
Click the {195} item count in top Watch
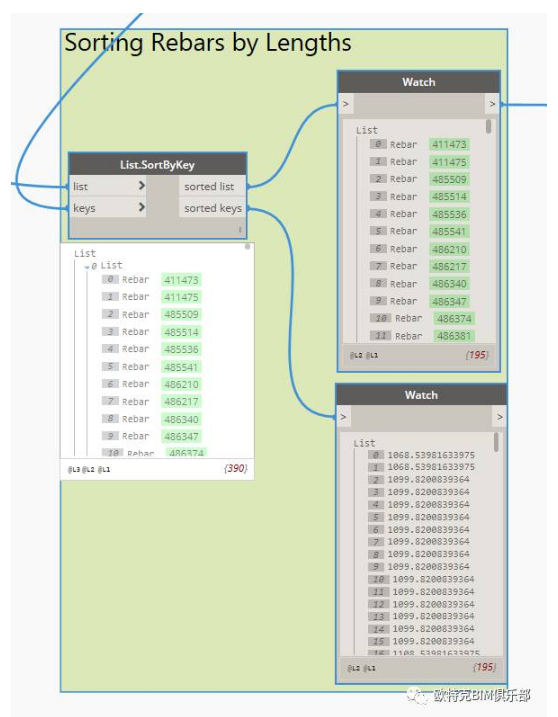pos(477,355)
